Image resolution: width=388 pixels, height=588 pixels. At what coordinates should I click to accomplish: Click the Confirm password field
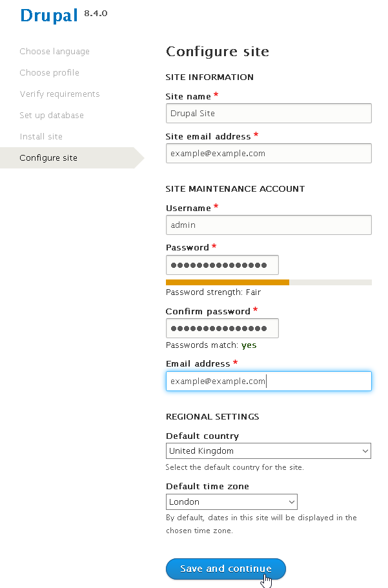222,329
